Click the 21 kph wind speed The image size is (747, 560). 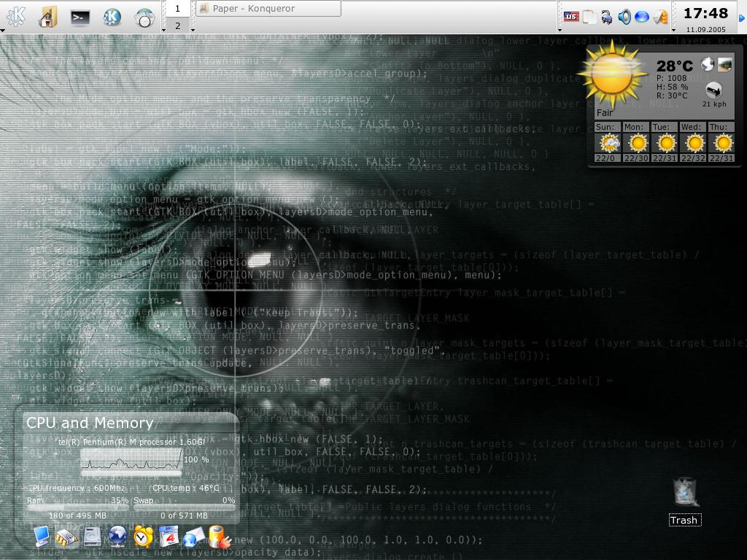tap(714, 104)
